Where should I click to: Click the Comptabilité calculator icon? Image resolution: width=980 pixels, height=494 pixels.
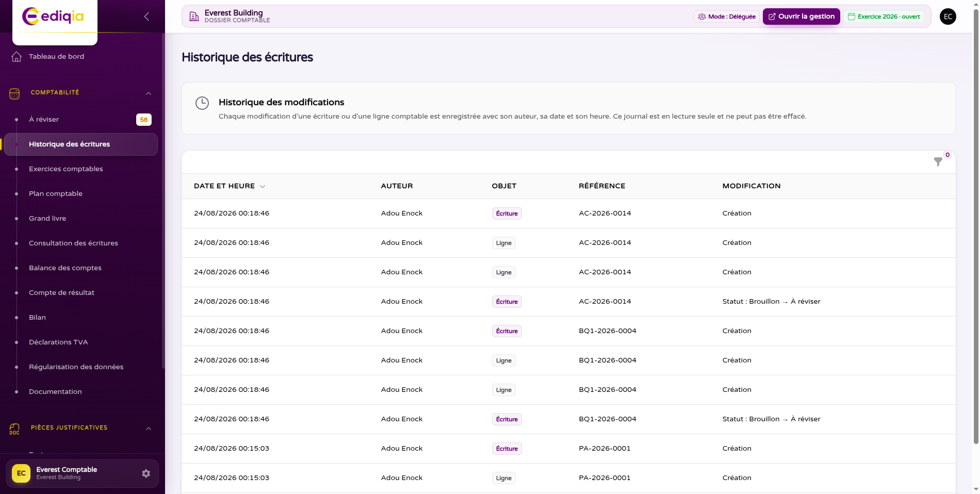tap(14, 94)
